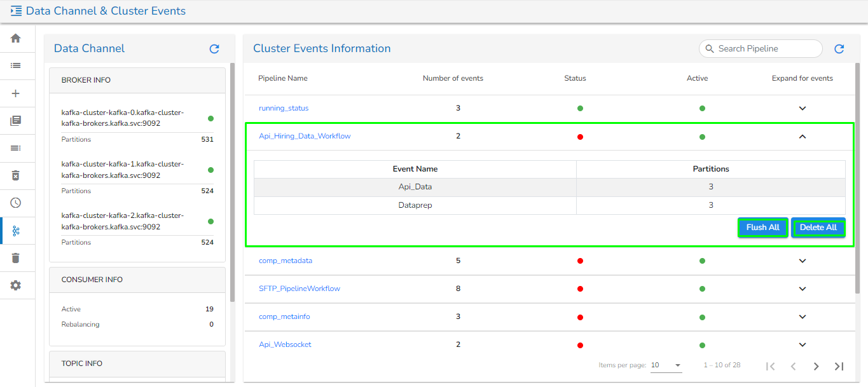Click the library pages icon in the sidebar

(x=16, y=121)
